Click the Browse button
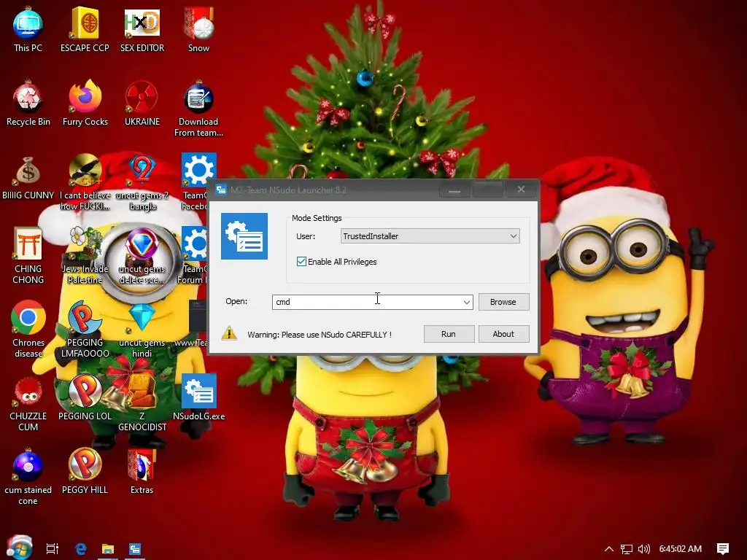This screenshot has width=747, height=560. (503, 302)
